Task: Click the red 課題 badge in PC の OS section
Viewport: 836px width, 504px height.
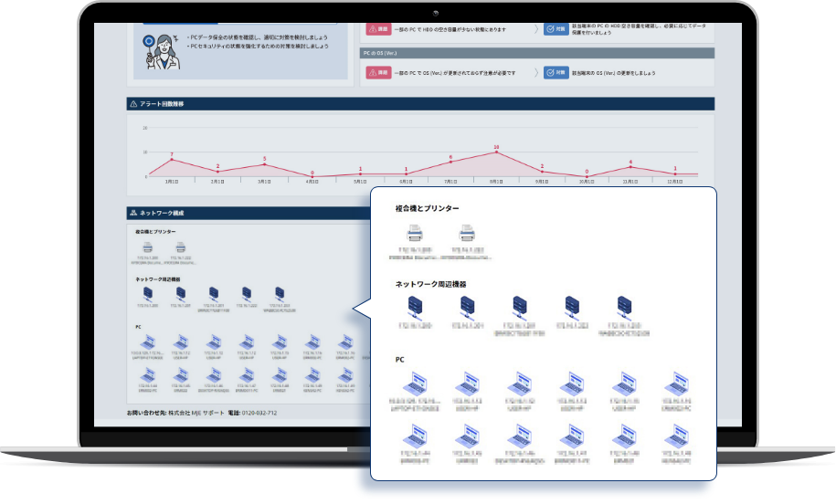Action: click(376, 71)
